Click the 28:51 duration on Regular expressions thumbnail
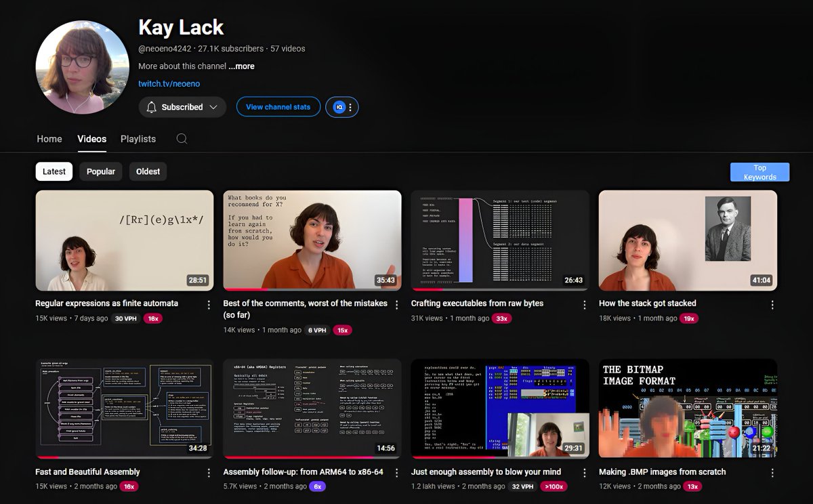 click(x=198, y=280)
